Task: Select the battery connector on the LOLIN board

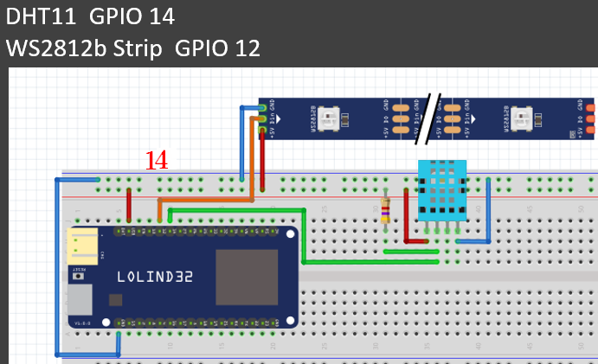Action: tap(85, 245)
